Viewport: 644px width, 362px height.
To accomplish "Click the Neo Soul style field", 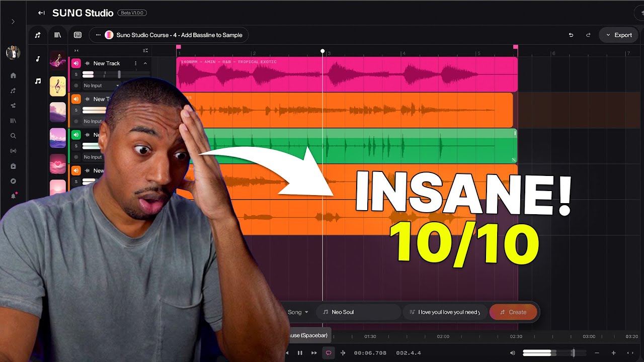I will [359, 312].
